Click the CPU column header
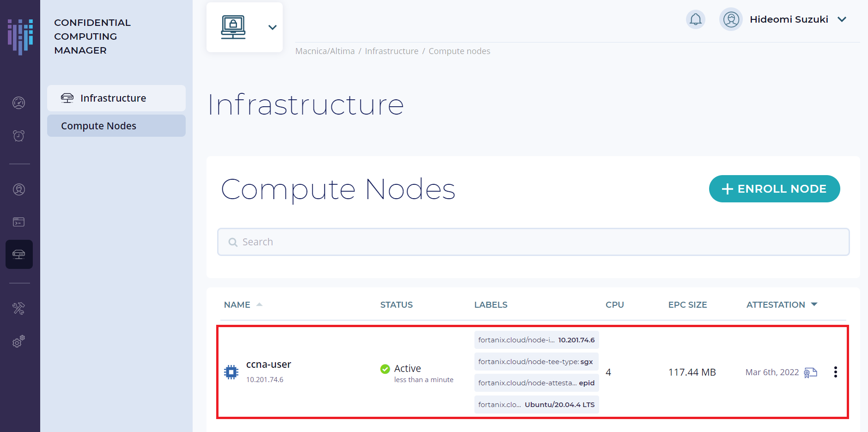Image resolution: width=868 pixels, height=432 pixels. (615, 304)
